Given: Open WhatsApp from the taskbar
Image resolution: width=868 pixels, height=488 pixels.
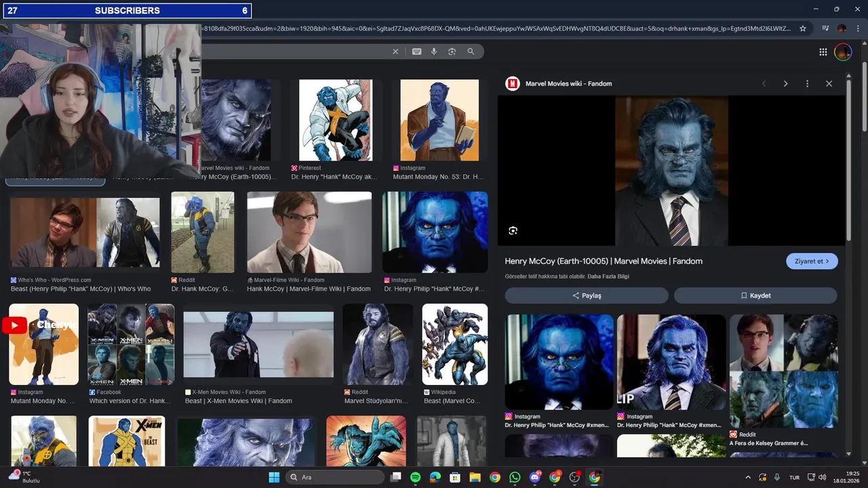Looking at the screenshot, I should click(x=515, y=477).
